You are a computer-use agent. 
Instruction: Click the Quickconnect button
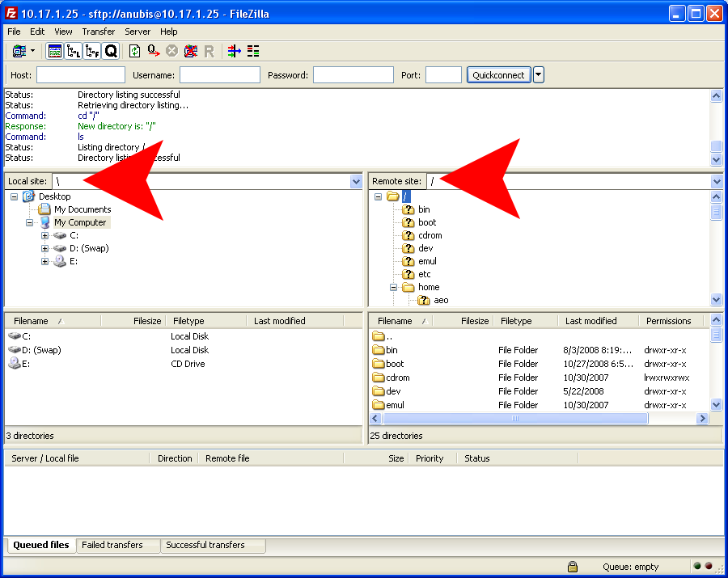pyautogui.click(x=498, y=75)
